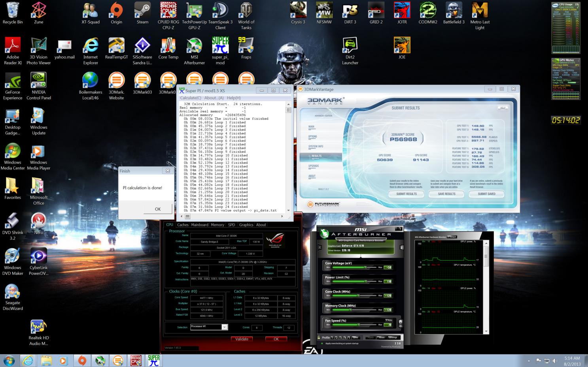Screen dimensions: 588x367
Task: Open the Fraps desktop shortcut
Action: click(x=246, y=48)
